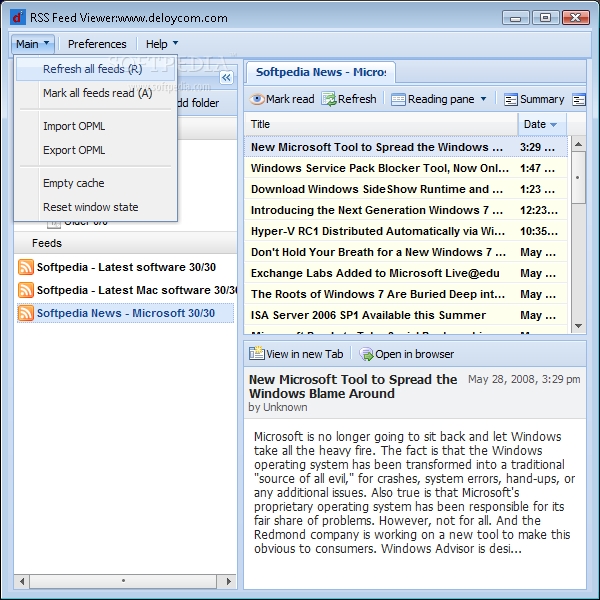Image resolution: width=600 pixels, height=600 pixels.
Task: Open article Don't Hold Your Breath for a New Windows 7
Action: click(406, 253)
